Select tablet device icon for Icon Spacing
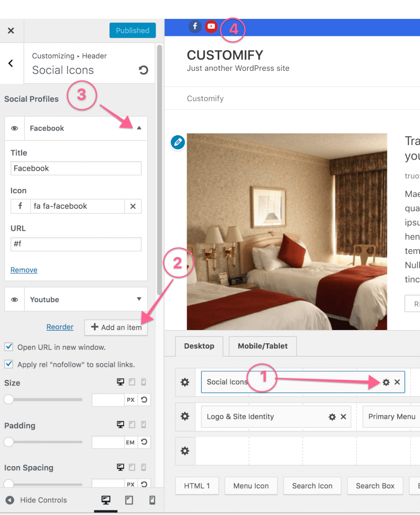The height and width of the screenshot is (515, 420). click(132, 467)
